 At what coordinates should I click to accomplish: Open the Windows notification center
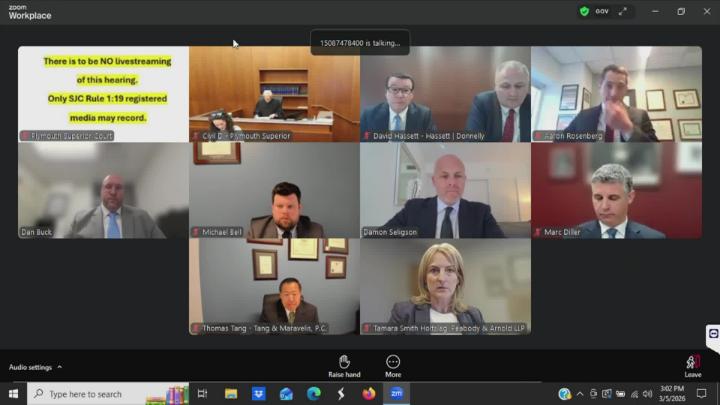pos(702,394)
